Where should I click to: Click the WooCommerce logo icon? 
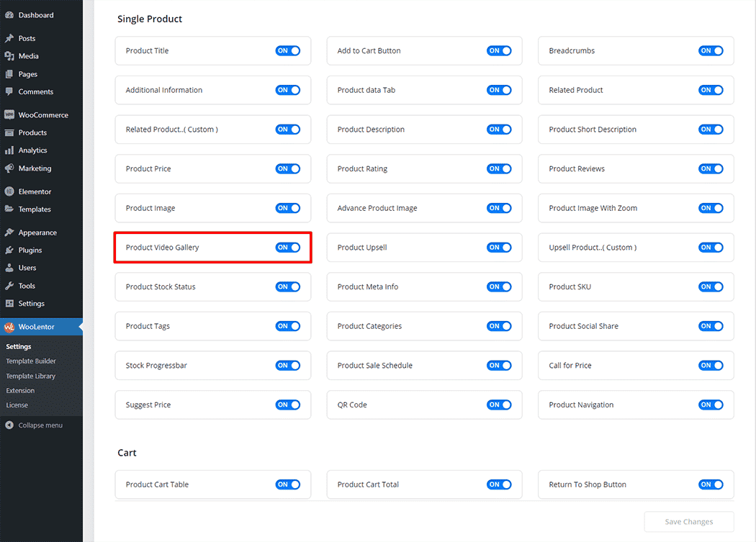coord(9,115)
